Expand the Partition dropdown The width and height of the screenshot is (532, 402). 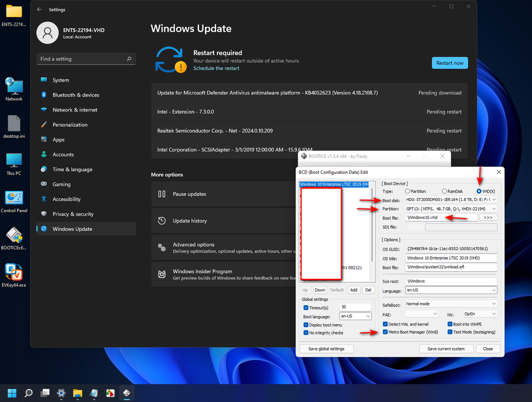494,209
